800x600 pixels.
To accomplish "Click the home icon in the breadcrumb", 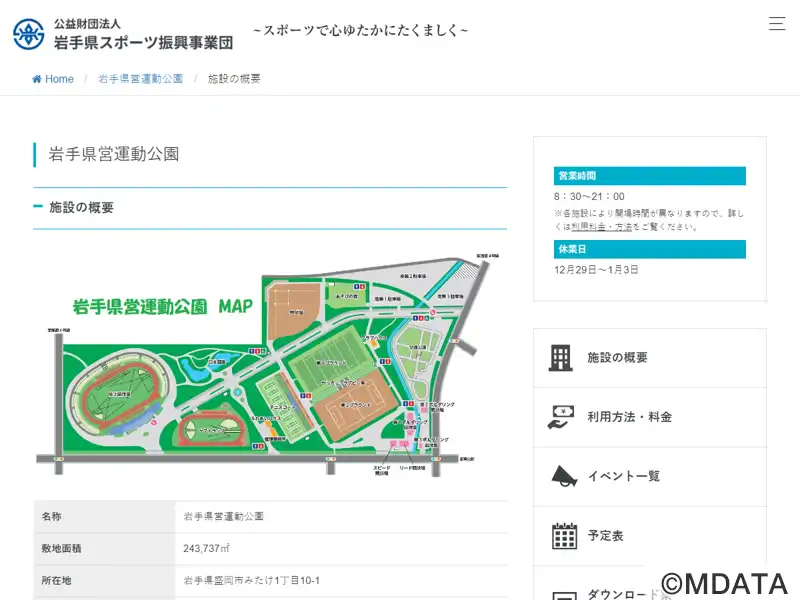I will [x=37, y=79].
